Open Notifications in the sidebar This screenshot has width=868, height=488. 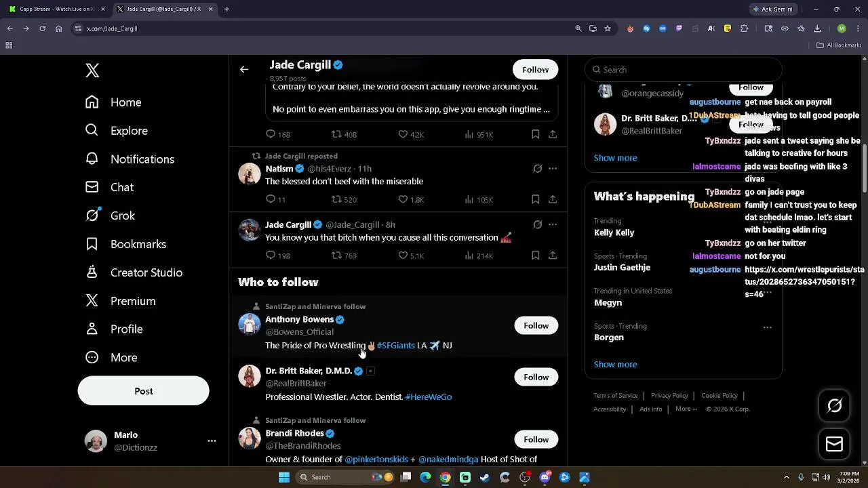tap(130, 159)
